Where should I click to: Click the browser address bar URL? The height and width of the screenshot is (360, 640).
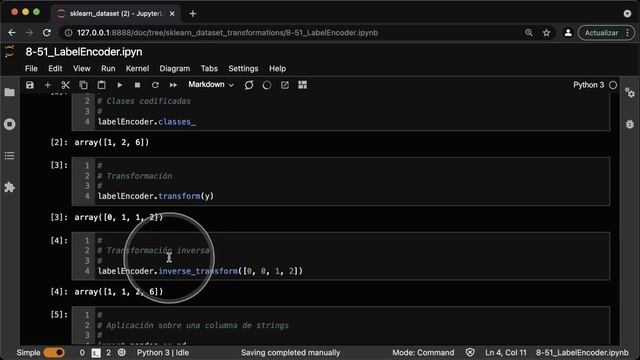click(227, 33)
